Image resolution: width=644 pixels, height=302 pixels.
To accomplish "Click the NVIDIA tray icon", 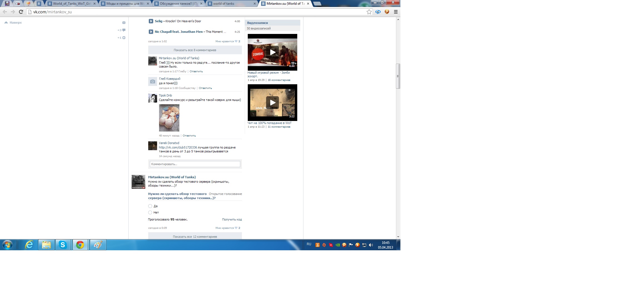I will [338, 245].
